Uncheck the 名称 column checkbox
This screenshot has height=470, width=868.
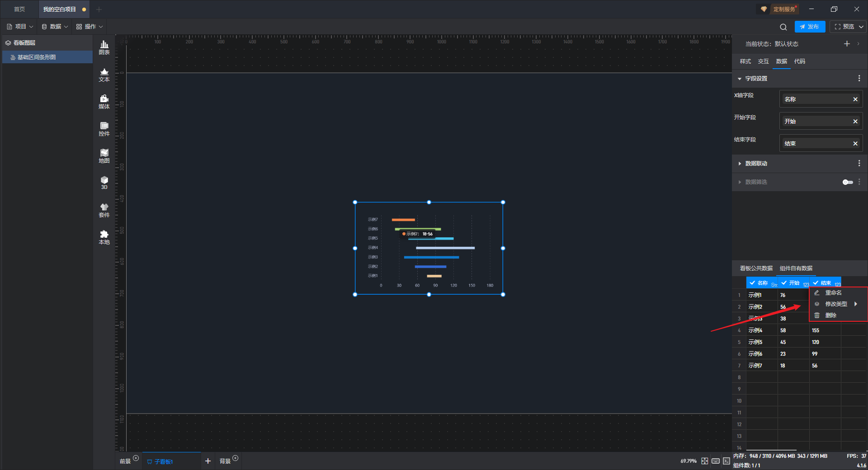752,283
